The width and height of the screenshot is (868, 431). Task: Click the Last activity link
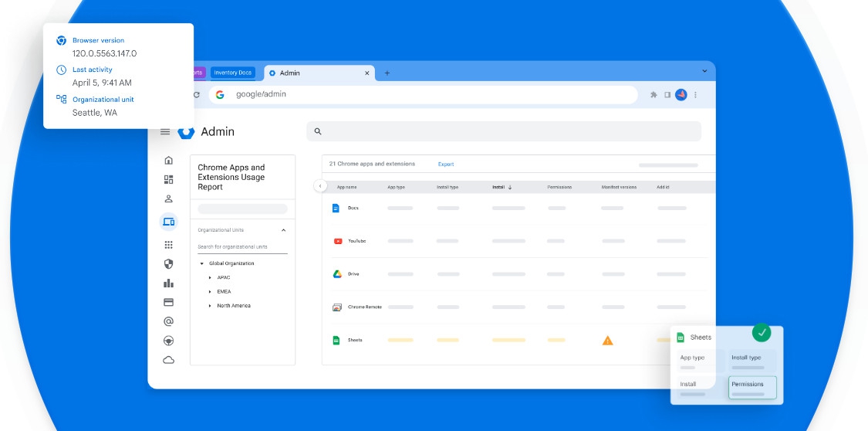(93, 70)
